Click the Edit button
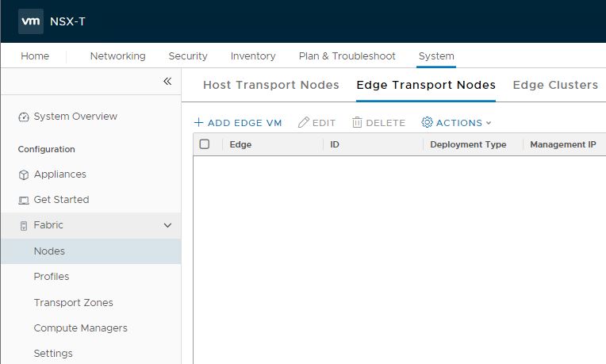 tap(316, 123)
